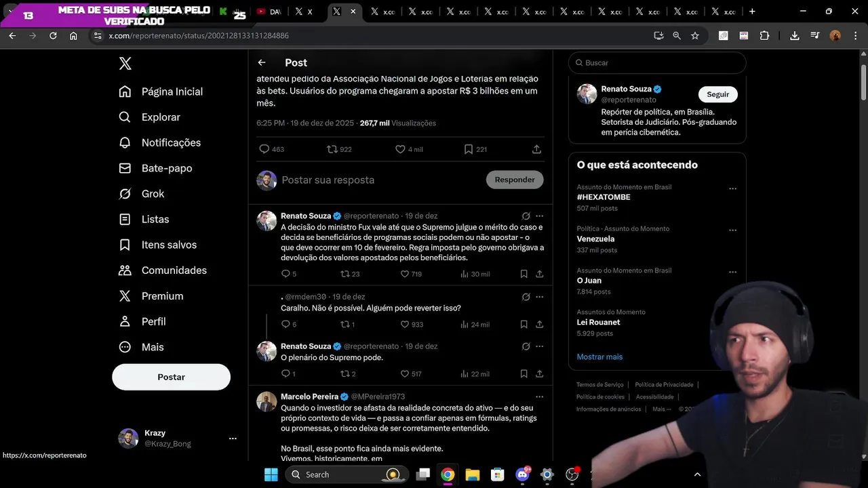Open more menu on first Renato Souza reply
This screenshot has width=868, height=488.
click(540, 216)
